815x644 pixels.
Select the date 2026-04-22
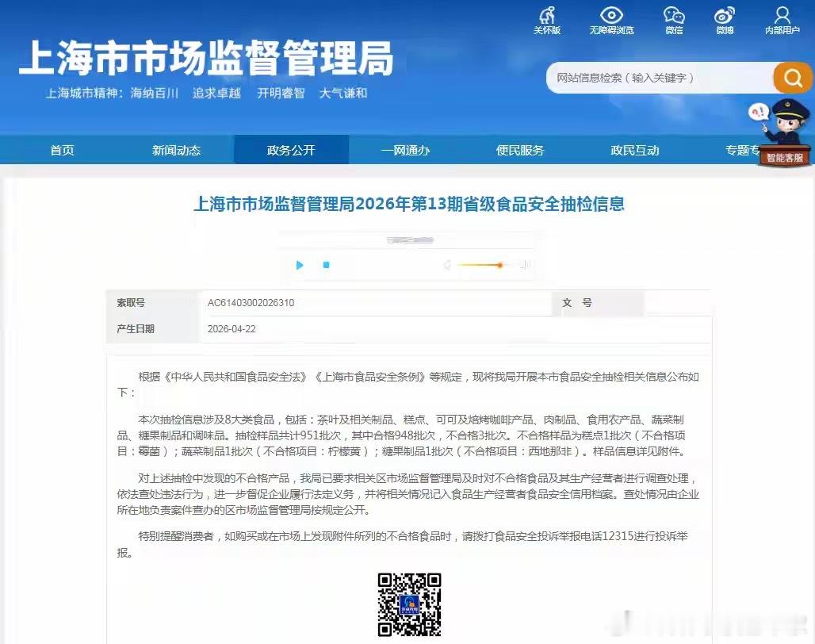tap(231, 328)
